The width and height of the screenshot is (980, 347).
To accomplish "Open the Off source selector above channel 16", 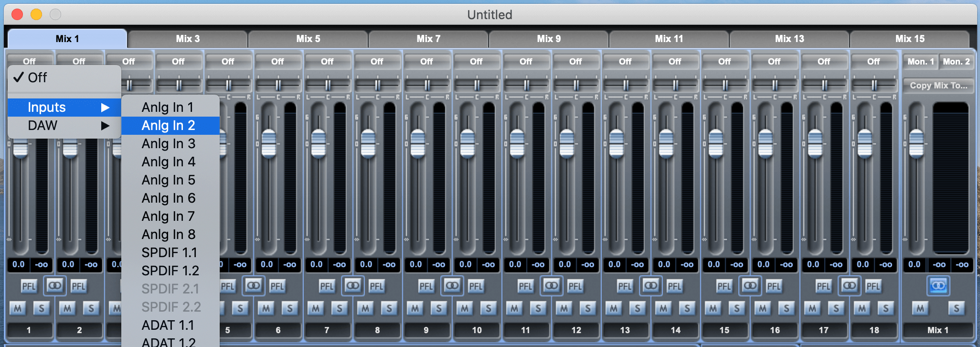I will tap(774, 62).
